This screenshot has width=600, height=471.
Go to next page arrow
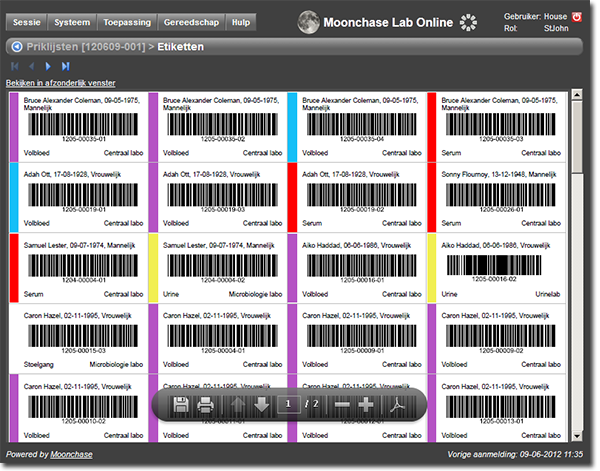[48, 67]
